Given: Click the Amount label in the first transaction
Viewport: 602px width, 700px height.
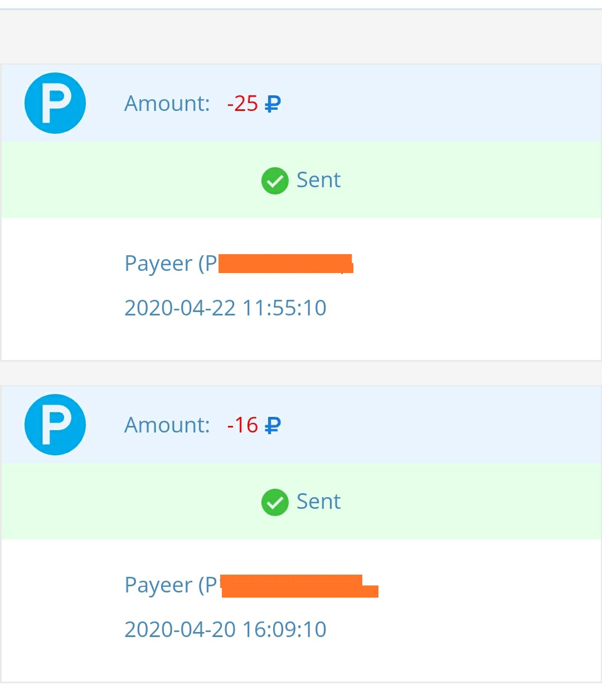Looking at the screenshot, I should click(167, 104).
